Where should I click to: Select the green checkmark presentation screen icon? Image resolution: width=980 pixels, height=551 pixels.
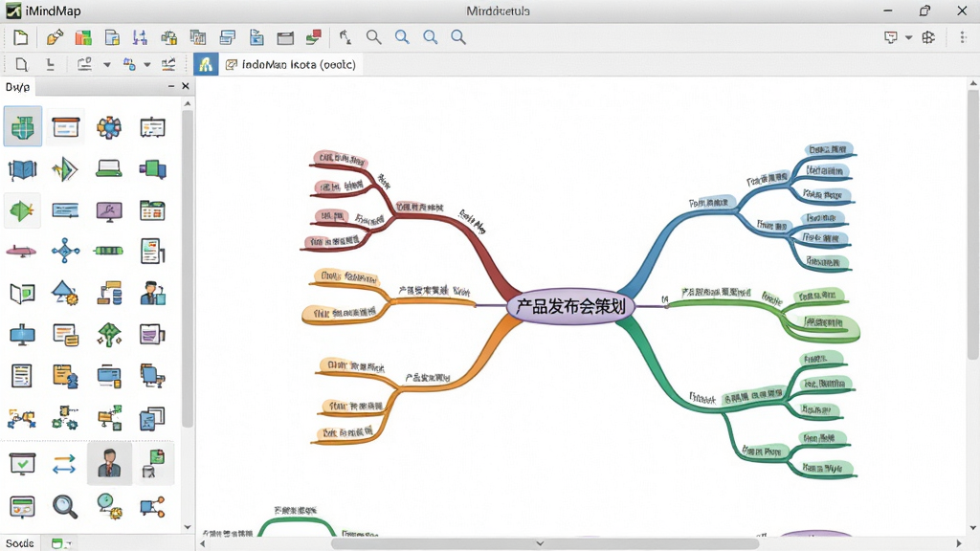(23, 464)
